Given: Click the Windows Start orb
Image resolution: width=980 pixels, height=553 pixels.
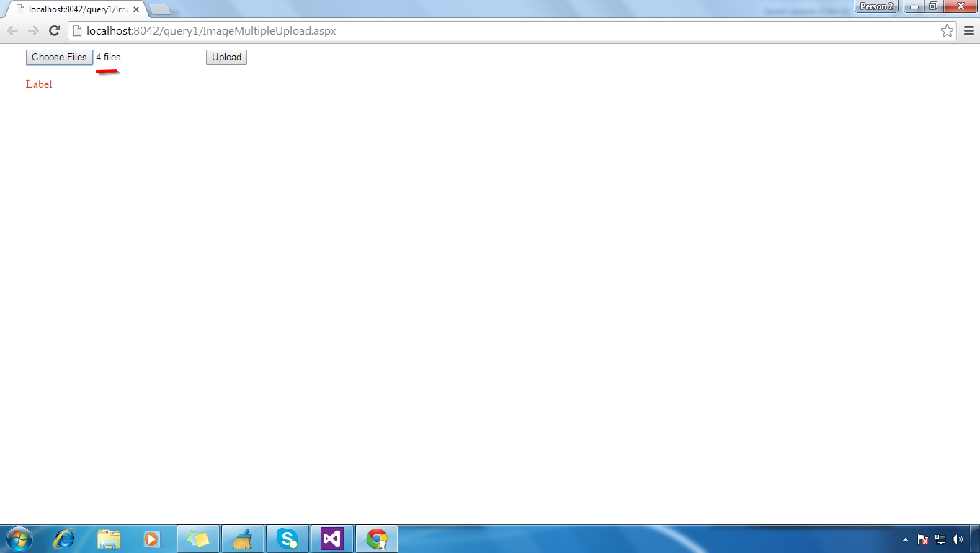Looking at the screenshot, I should pos(18,538).
